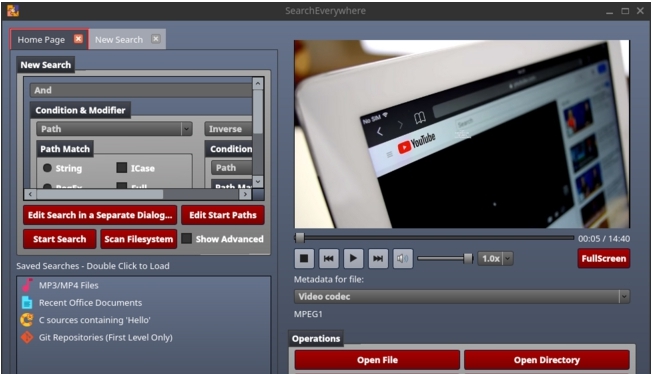Click the 00:05 / 14:40 time display
The width and height of the screenshot is (652, 374).
604,239
